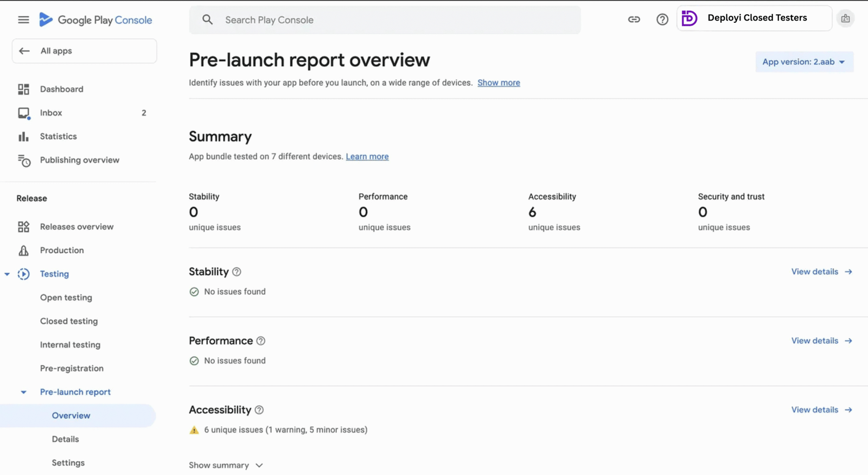This screenshot has height=475, width=868.
Task: Collapse the Pre-launch report tree section
Action: point(23,392)
